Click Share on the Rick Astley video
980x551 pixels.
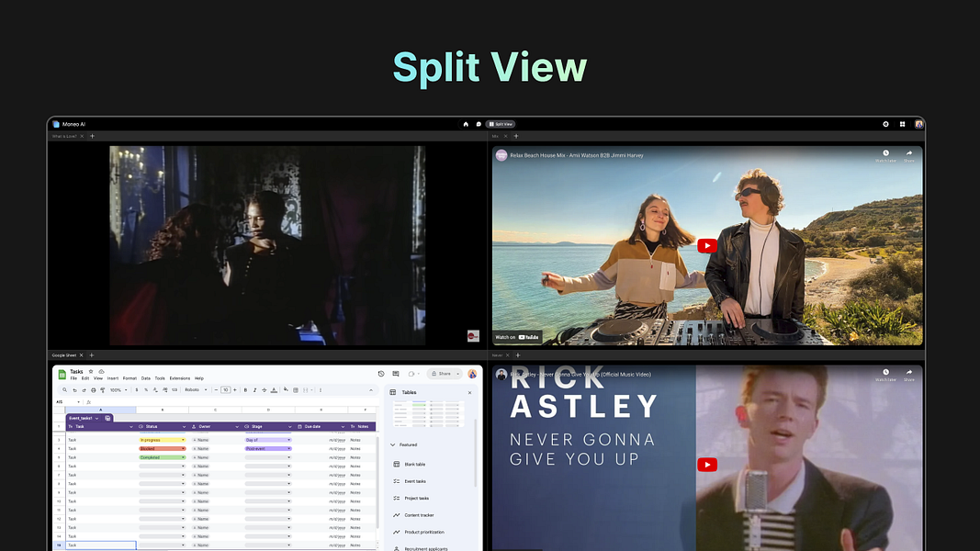tap(908, 375)
